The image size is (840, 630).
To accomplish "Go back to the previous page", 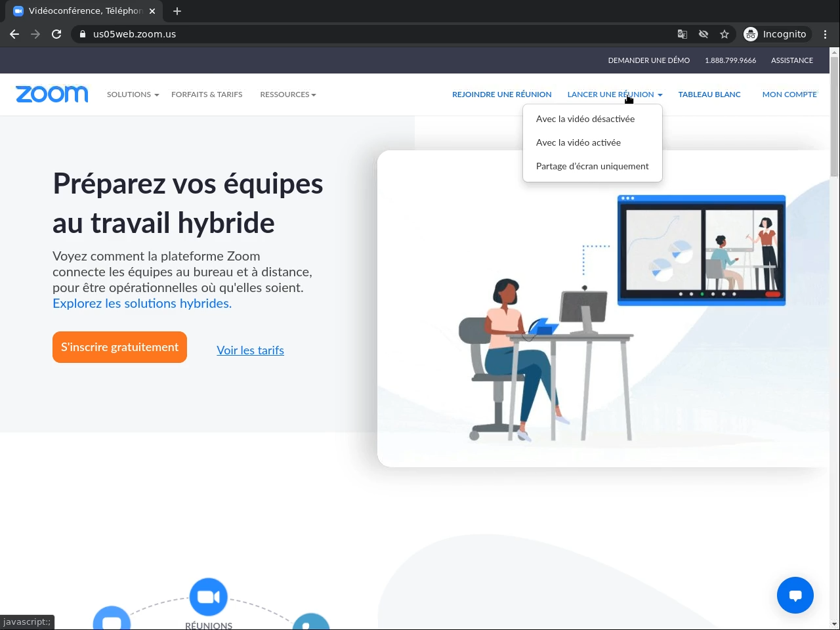I will point(14,34).
